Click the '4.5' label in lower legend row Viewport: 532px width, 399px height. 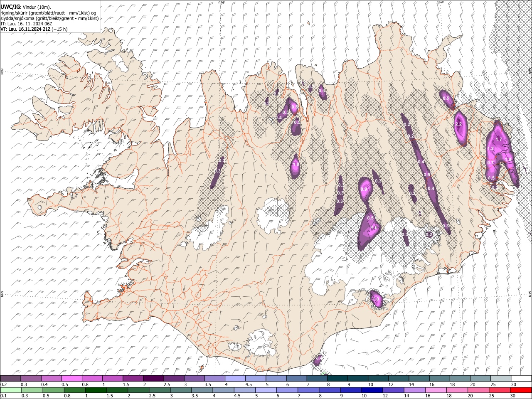[237, 396]
